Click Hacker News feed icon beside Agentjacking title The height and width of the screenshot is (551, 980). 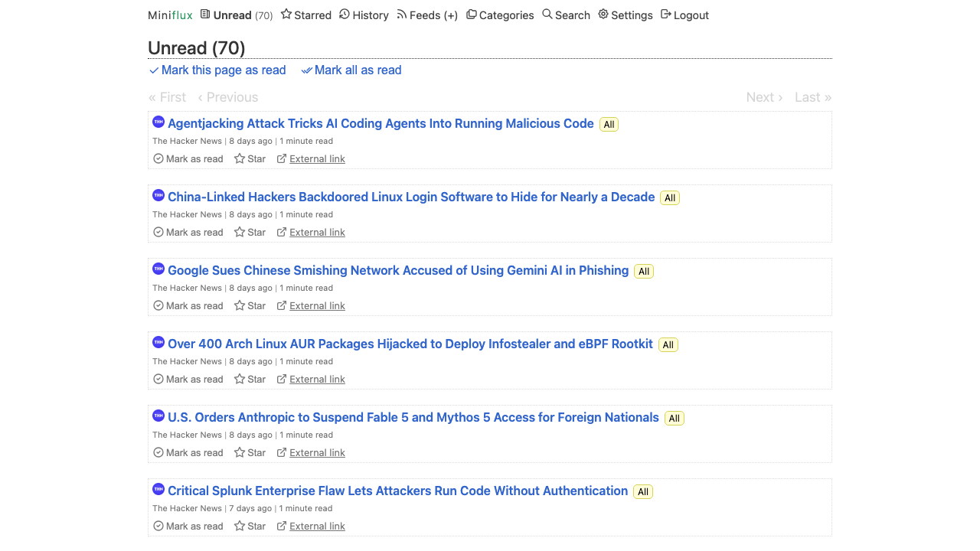[158, 122]
